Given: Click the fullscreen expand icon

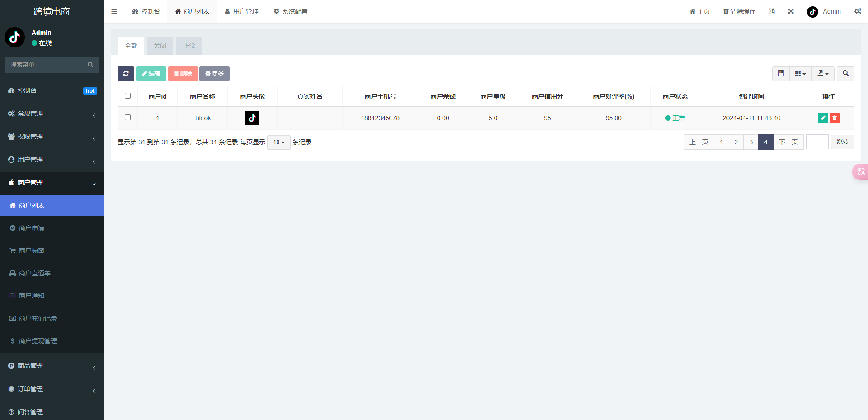Looking at the screenshot, I should (x=791, y=11).
